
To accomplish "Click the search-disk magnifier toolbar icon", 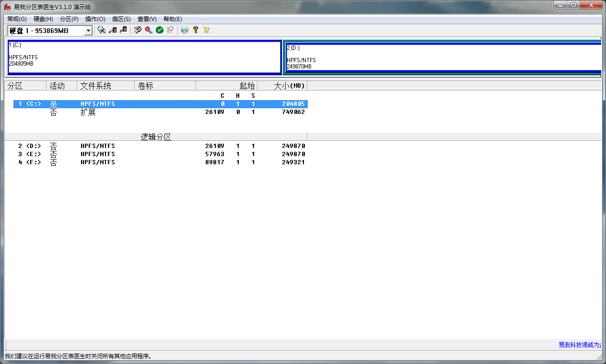I will tap(101, 30).
